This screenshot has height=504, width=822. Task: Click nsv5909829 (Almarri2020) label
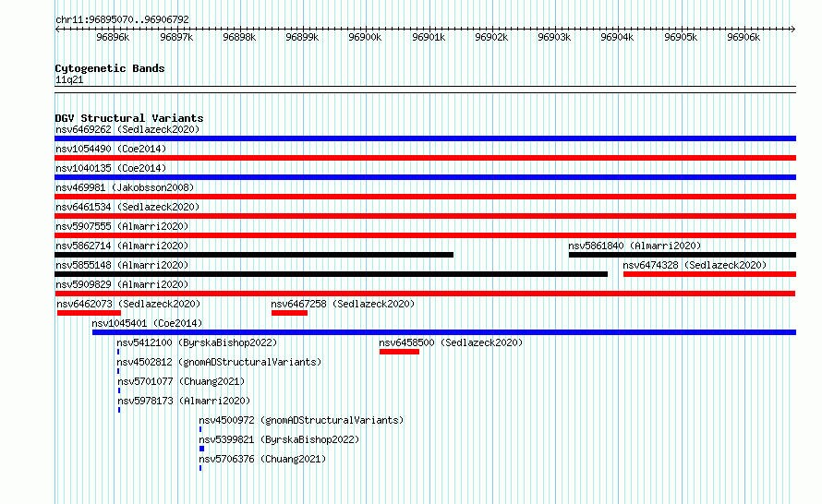coord(122,284)
